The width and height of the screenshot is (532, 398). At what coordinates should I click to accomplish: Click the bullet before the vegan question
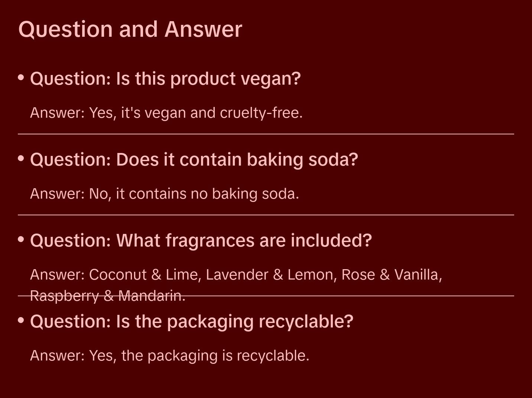21,78
